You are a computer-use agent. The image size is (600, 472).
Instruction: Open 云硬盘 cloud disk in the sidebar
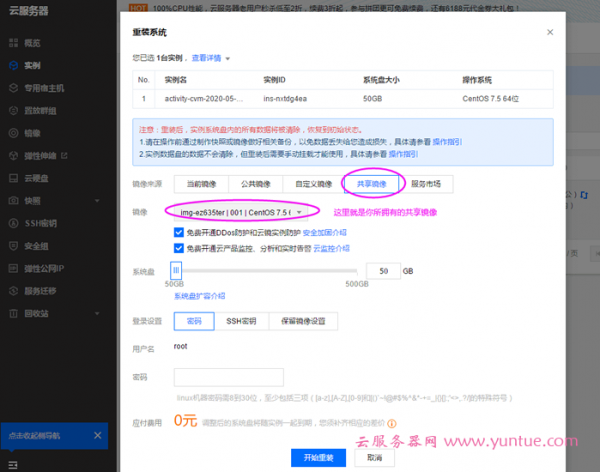[11, 177]
